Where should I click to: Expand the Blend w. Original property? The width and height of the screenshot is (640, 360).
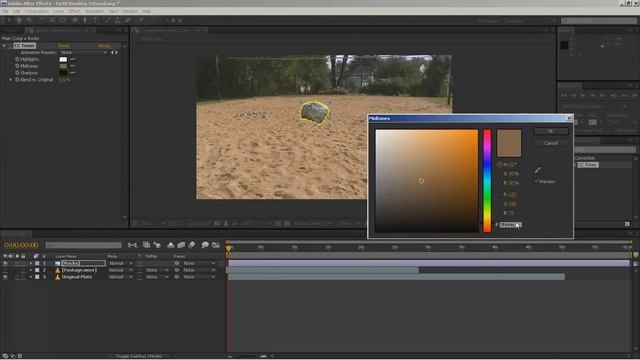[11, 80]
